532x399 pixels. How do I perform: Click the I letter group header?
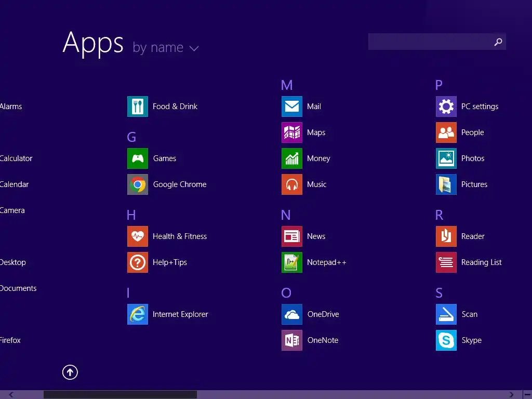pyautogui.click(x=128, y=293)
